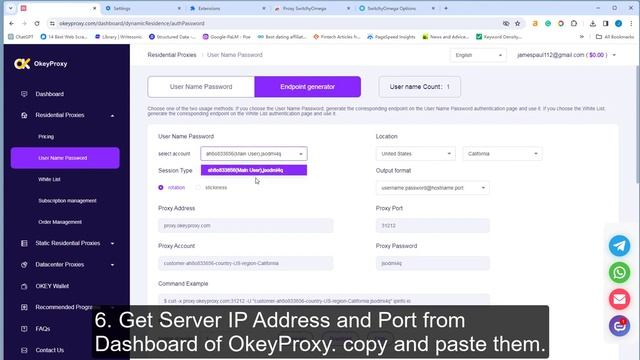
Task: Click Recommended Program sidebar icon
Action: click(x=24, y=307)
